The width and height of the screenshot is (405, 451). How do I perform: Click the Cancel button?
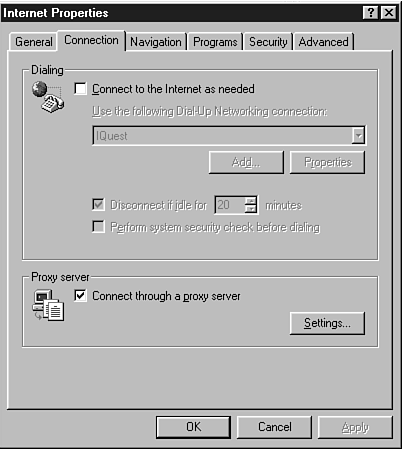275,427
